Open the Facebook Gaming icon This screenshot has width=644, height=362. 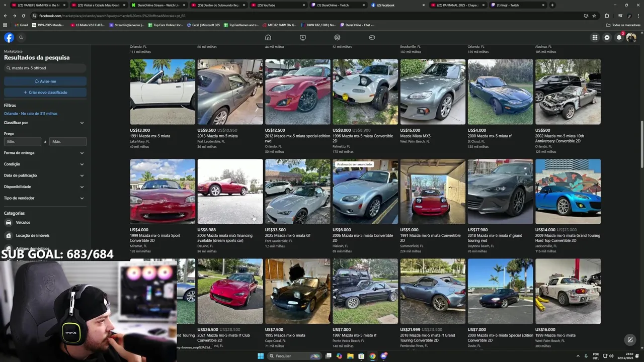pyautogui.click(x=372, y=37)
